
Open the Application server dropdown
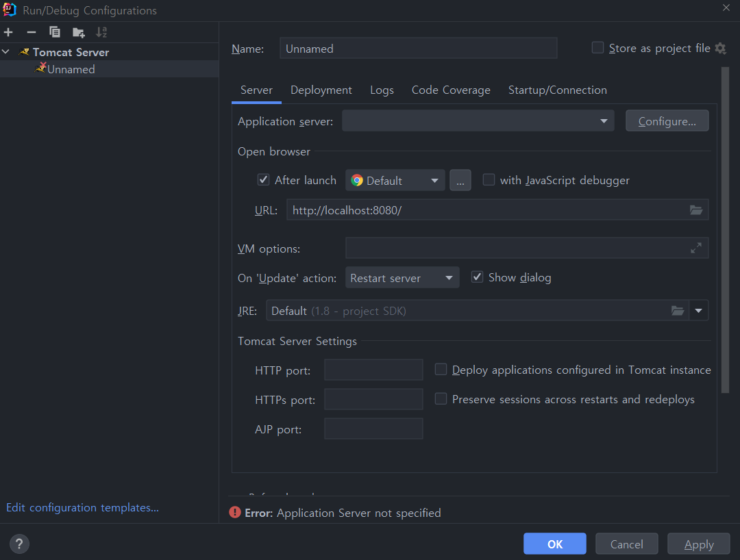[478, 120]
